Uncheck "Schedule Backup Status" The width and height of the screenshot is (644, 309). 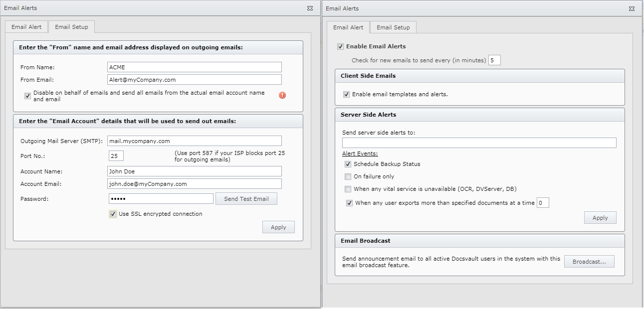[x=348, y=164]
